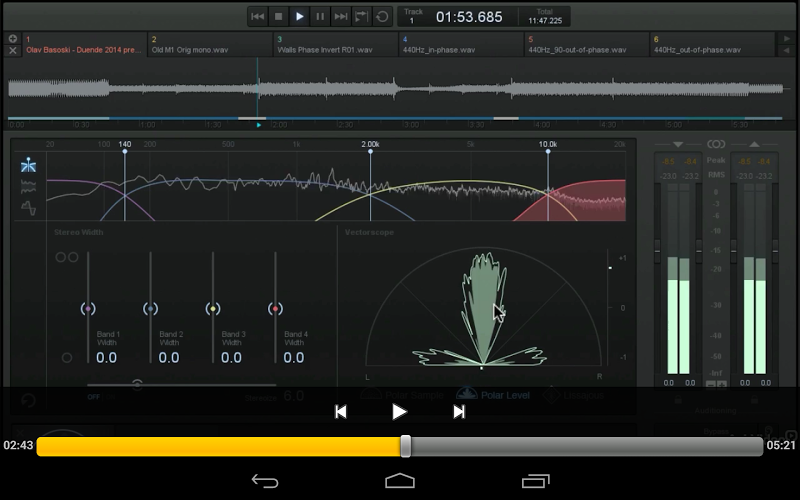This screenshot has width=800, height=500.
Task: Tap the Android back button
Action: [x=265, y=481]
